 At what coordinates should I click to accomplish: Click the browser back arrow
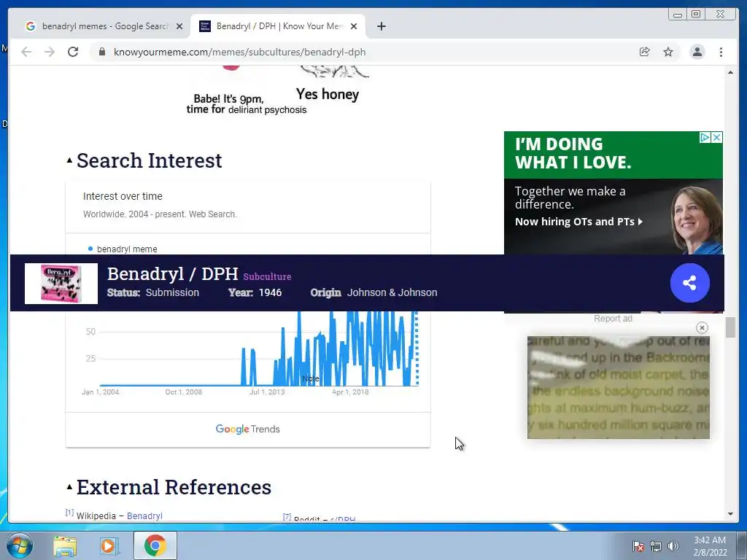26,52
